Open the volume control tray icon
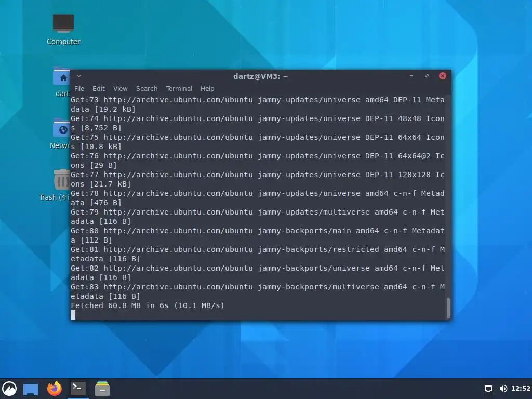 tap(503, 389)
